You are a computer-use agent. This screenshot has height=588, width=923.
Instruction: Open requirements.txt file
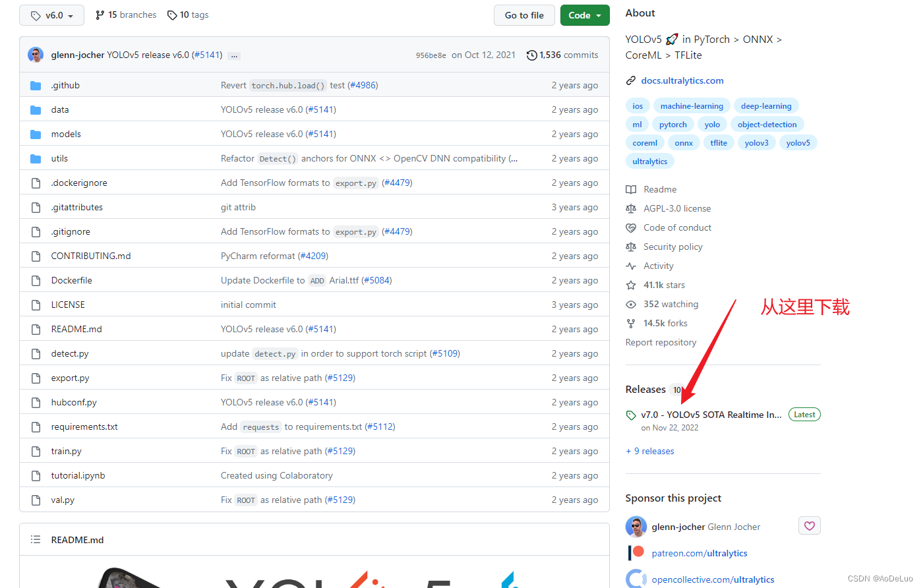point(84,426)
